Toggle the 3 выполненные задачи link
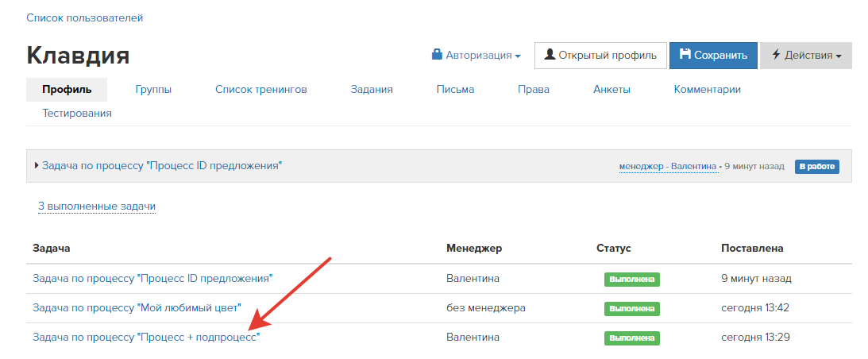Image resolution: width=868 pixels, height=359 pixels. (97, 207)
